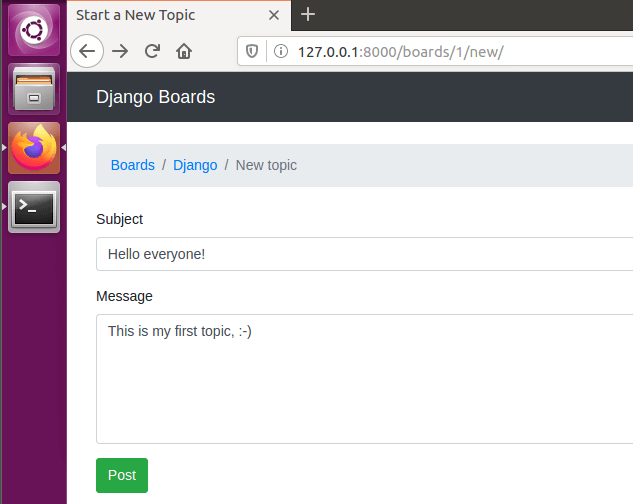Go to the browser Home page icon
Viewport: 633px width, 504px height.
[x=184, y=51]
